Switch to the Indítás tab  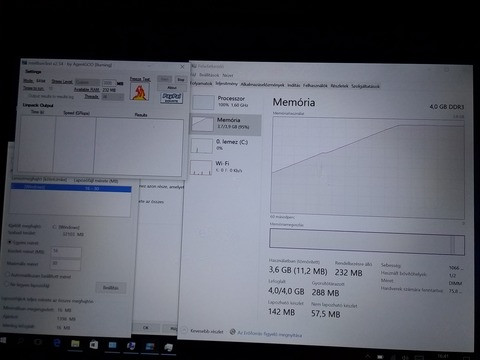coord(294,85)
